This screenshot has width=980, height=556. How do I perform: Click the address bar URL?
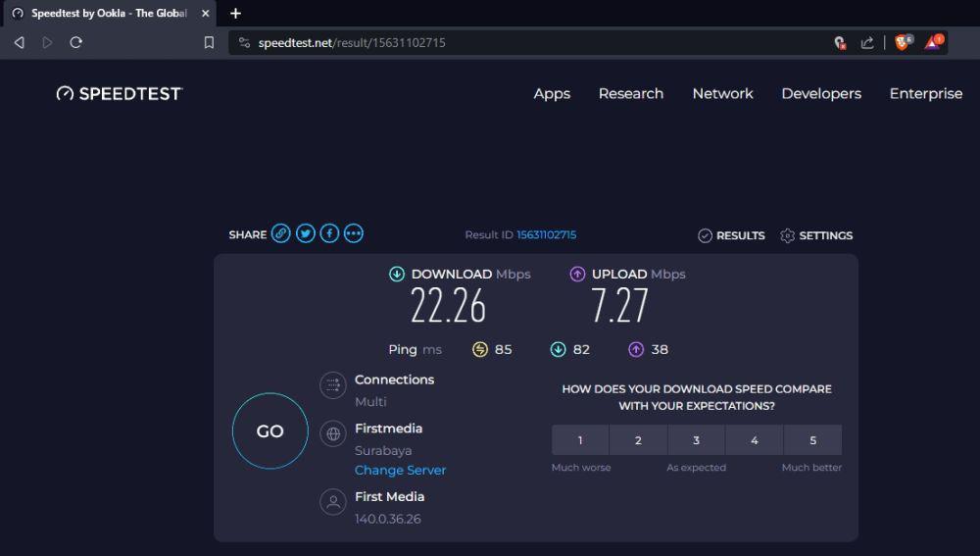coord(352,42)
